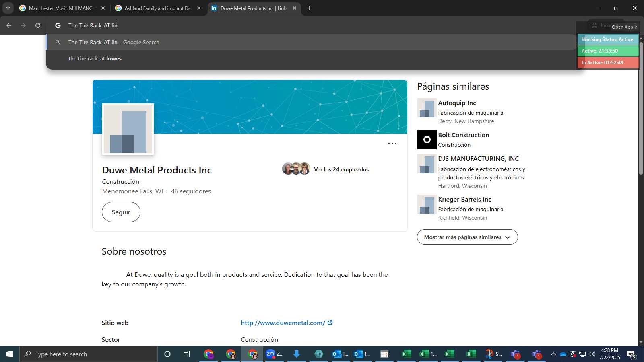Screen dimensions: 644x362
Task: Open a new tab with plus icon
Action: pyautogui.click(x=309, y=8)
